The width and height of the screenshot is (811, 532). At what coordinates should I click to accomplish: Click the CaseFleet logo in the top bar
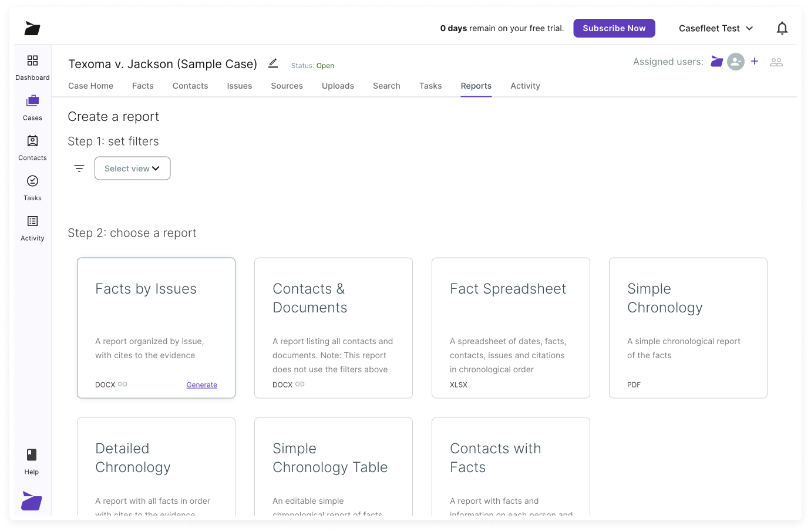(x=32, y=28)
